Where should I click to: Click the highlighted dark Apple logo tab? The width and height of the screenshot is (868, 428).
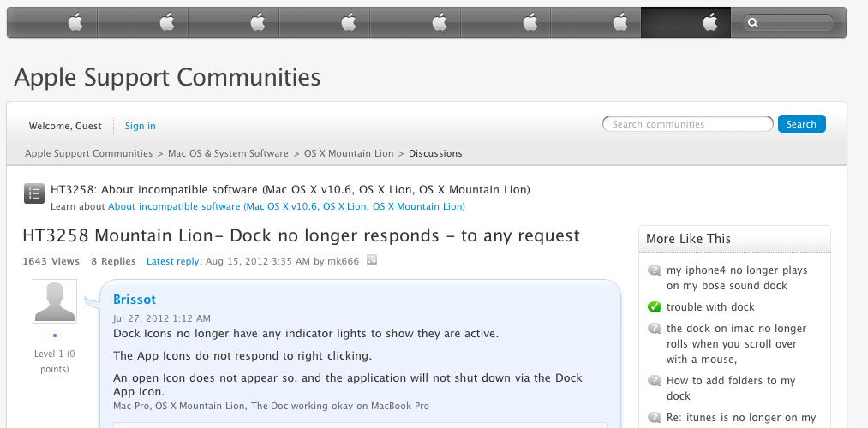709,23
